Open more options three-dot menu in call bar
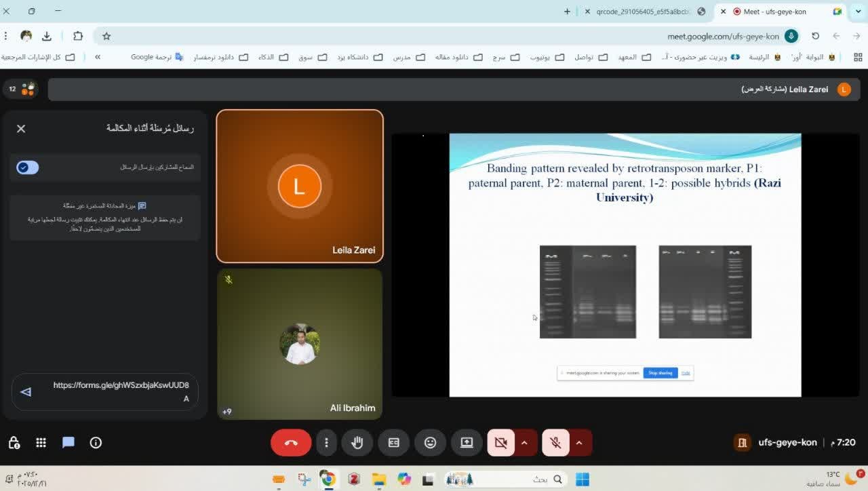Viewport: 868px width, 491px height. [326, 443]
